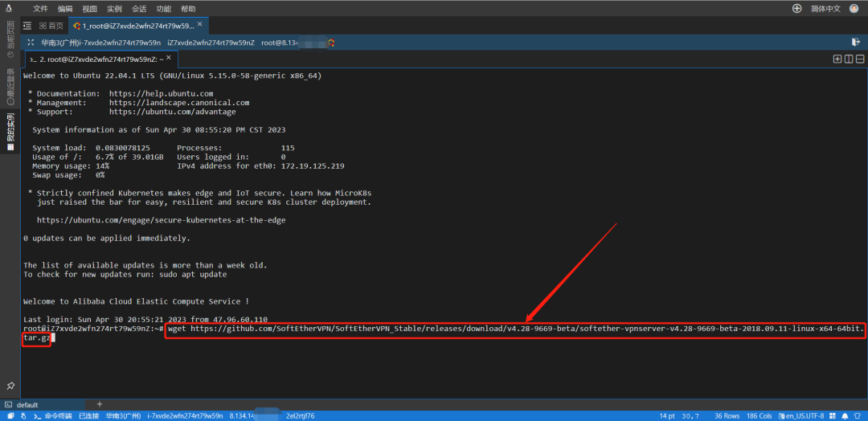The height and width of the screenshot is (421, 868).
Task: Toggle the pin icon in left sidebar
Action: click(x=10, y=386)
